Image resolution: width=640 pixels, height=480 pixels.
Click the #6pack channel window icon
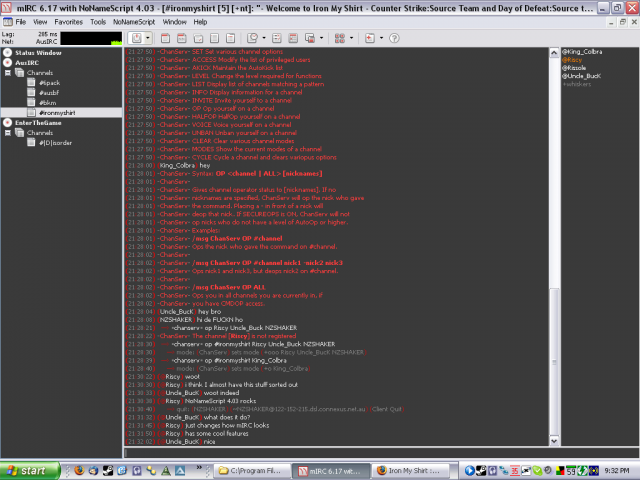31,82
